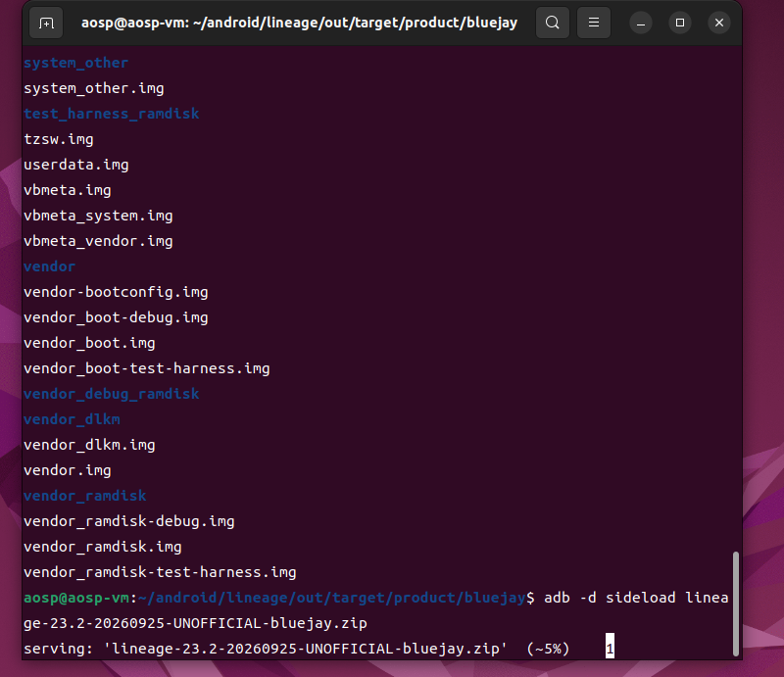Click the terminal vertical scrollbar handle
The height and width of the screenshot is (677, 784).
coord(736,604)
